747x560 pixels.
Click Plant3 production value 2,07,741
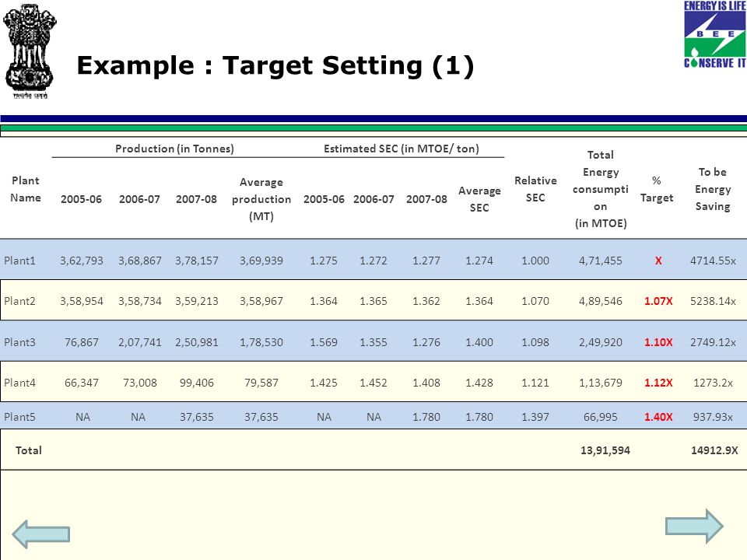[x=140, y=342]
